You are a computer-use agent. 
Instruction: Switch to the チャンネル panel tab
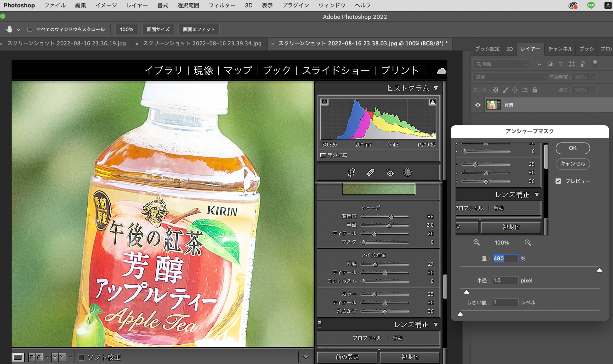click(x=560, y=49)
